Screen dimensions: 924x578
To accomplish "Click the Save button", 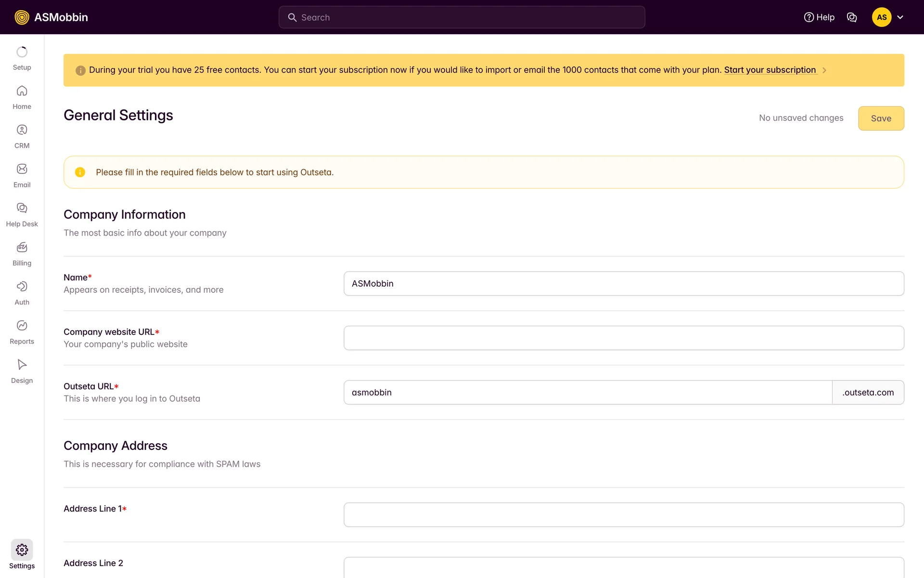I will [881, 118].
